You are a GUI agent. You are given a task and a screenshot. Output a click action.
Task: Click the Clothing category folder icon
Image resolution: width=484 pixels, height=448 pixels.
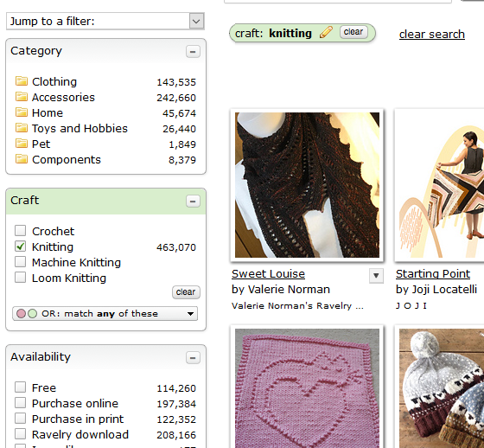(22, 81)
